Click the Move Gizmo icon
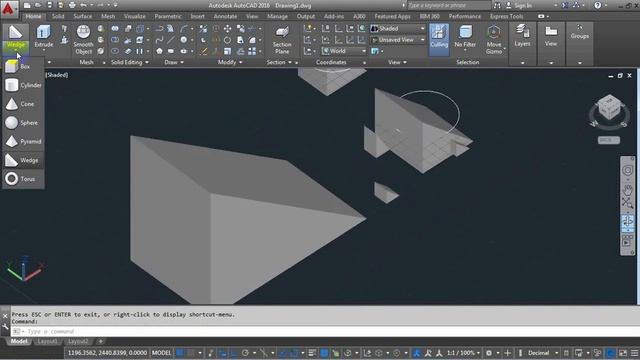 click(493, 32)
